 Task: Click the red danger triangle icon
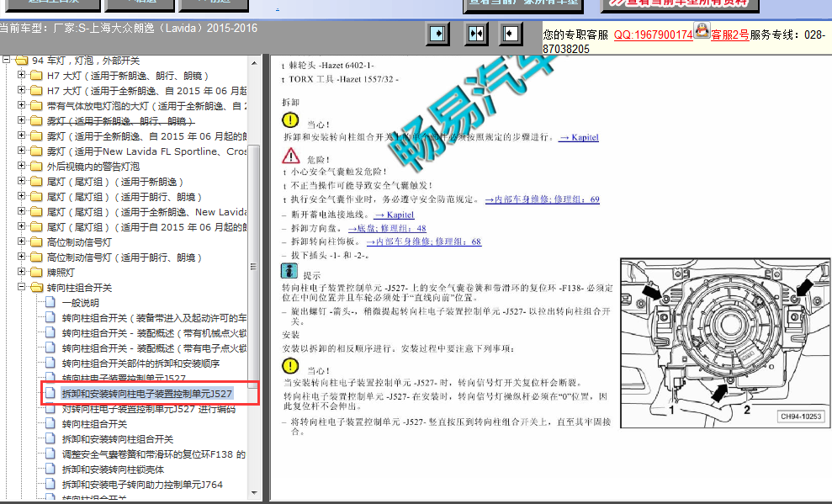(x=291, y=156)
